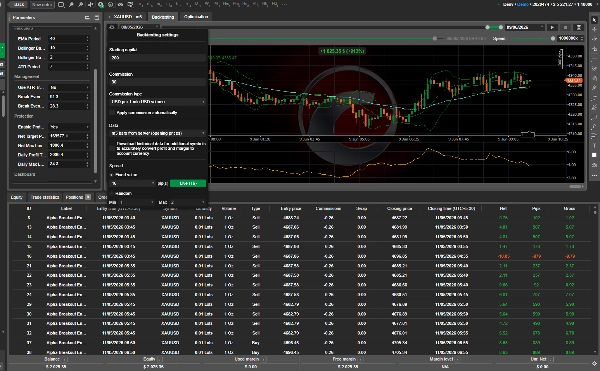Switch to the Optimization tab
The width and height of the screenshot is (600, 371).
196,17
